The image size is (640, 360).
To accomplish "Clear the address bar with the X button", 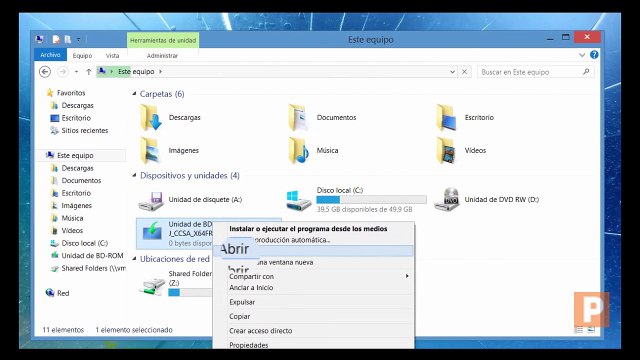I will coord(464,72).
